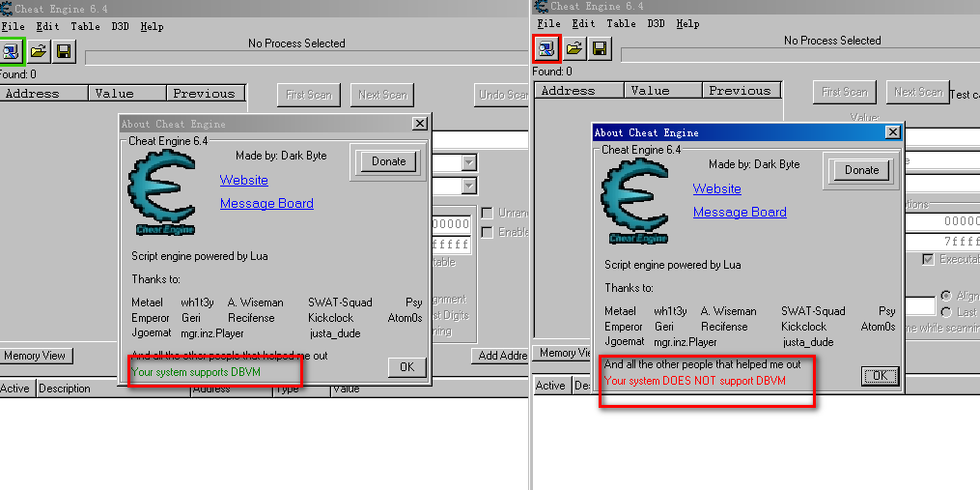980x490 pixels.
Task: Open Edit menu in right window
Action: coord(583,23)
